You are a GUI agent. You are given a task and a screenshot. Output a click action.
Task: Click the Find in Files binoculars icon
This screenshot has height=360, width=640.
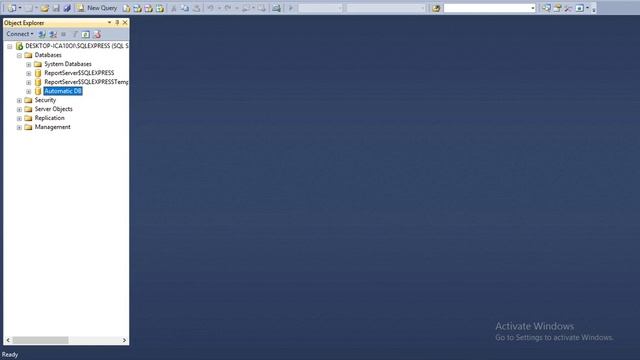(436, 8)
